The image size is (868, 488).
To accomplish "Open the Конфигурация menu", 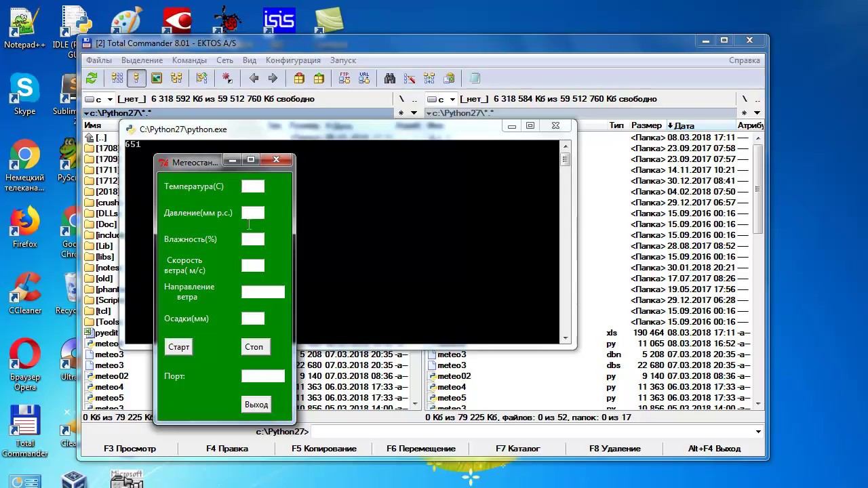I will pos(293,60).
